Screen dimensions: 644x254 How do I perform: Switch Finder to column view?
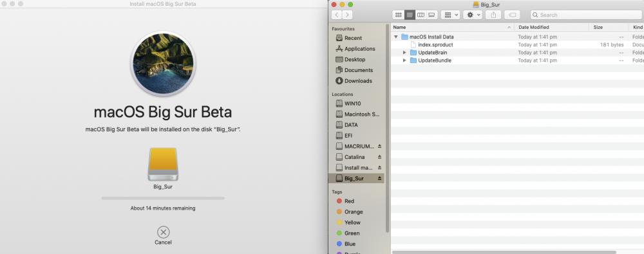click(x=421, y=15)
